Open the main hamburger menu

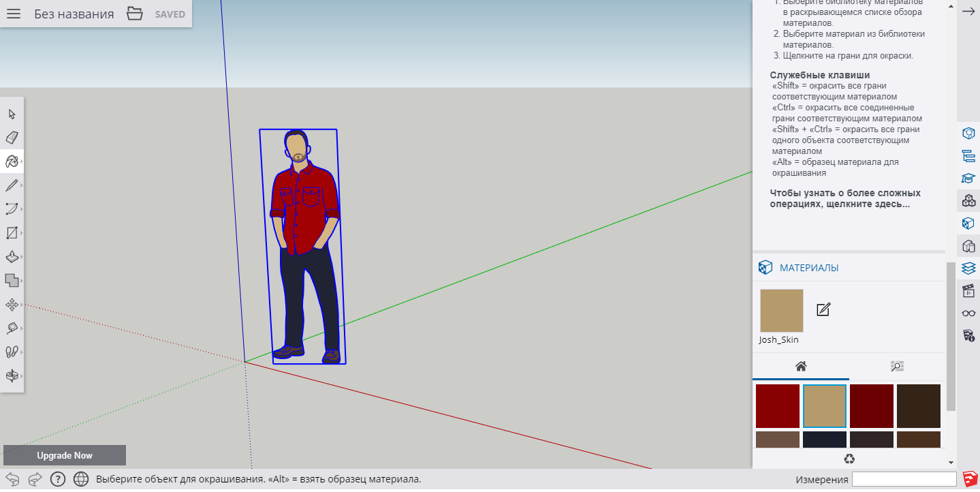click(13, 13)
